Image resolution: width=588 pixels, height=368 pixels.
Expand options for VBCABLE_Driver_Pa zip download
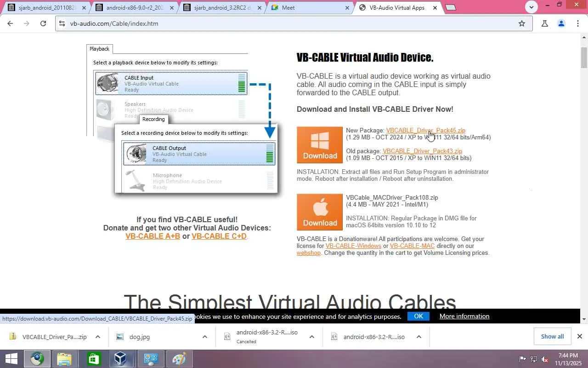click(98, 337)
